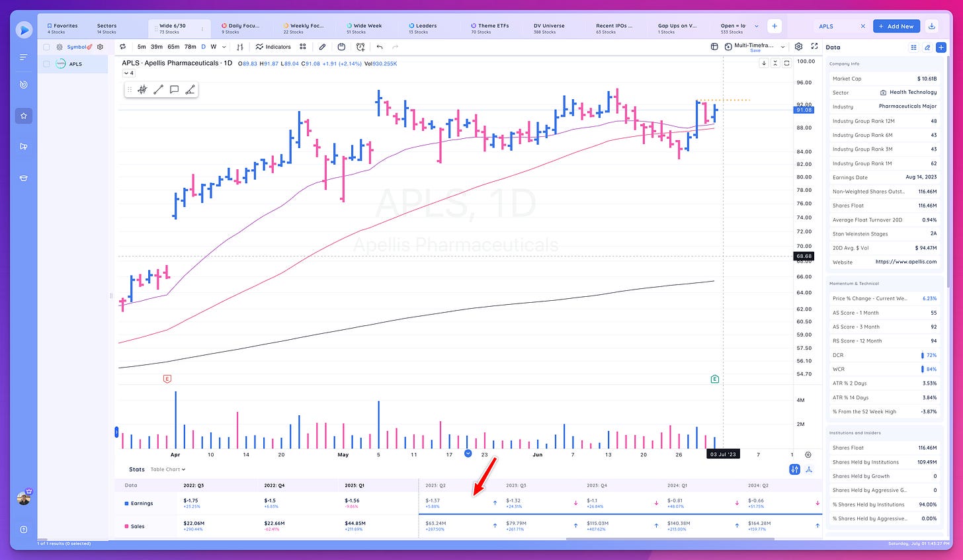Click the down arrow above price scale
The height and width of the screenshot is (560, 963).
pyautogui.click(x=764, y=63)
